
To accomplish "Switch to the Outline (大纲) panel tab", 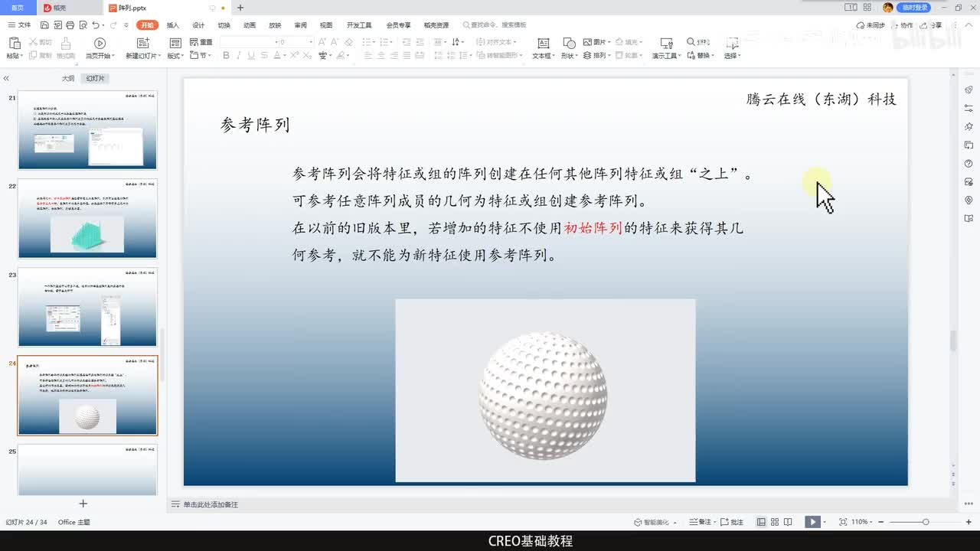I will pyautogui.click(x=68, y=79).
